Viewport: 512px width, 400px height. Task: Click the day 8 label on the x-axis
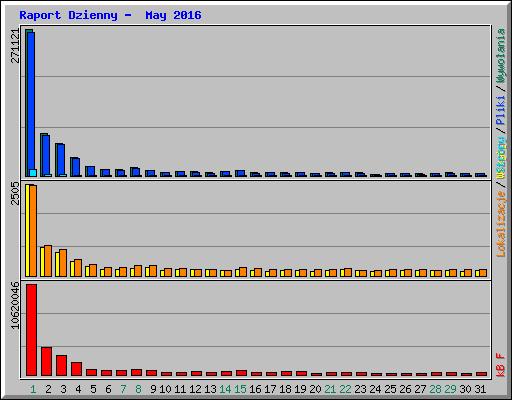(x=138, y=389)
